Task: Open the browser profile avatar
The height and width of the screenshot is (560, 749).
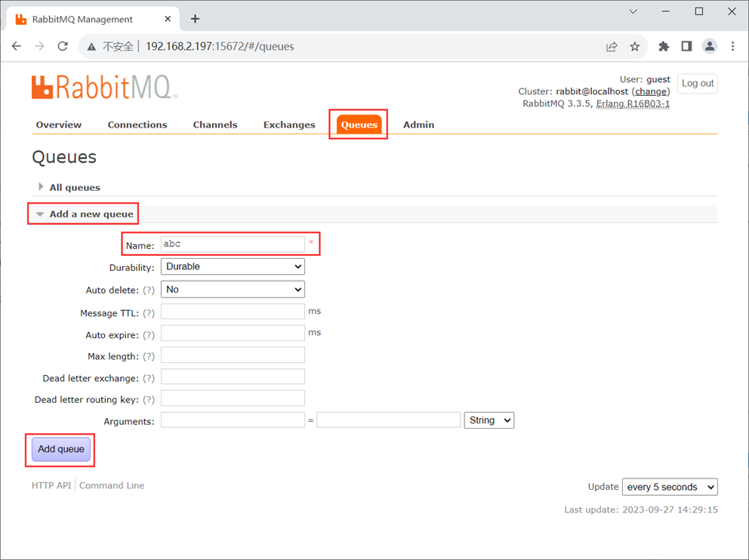Action: (710, 46)
